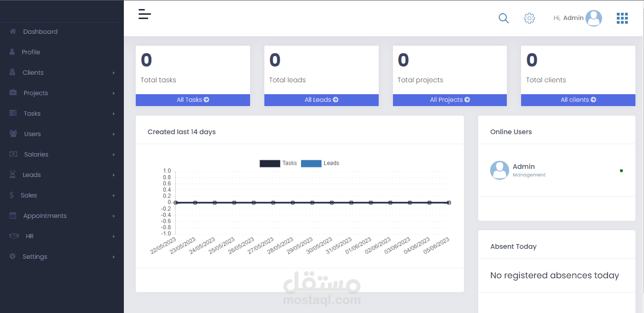Screen dimensions: 644x313
Task: Click the 22/05/2023 chart data point
Action: coord(176,203)
